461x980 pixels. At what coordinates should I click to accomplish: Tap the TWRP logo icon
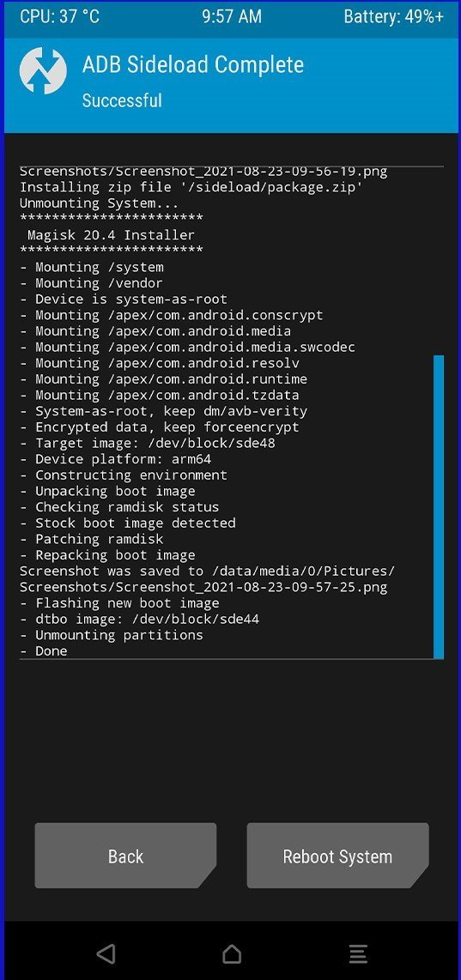click(x=43, y=71)
